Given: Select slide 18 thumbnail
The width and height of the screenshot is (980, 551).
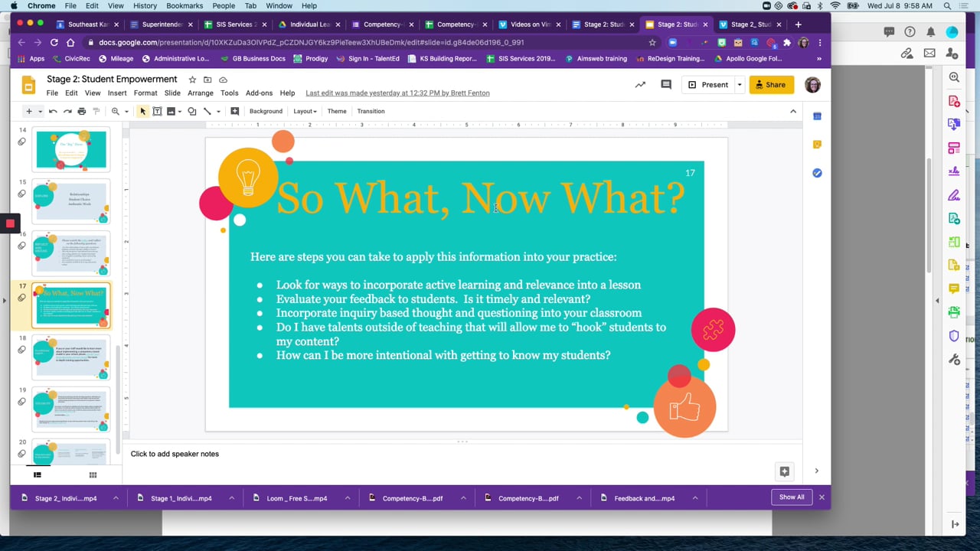Looking at the screenshot, I should (x=71, y=357).
